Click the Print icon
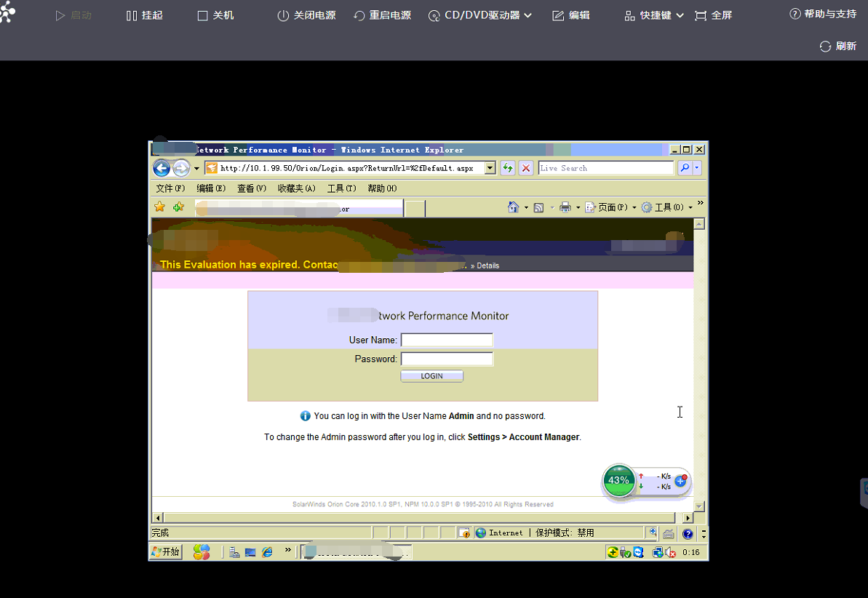 565,207
